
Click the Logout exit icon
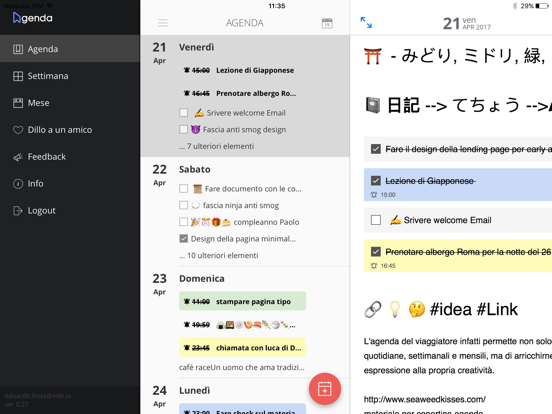click(18, 211)
